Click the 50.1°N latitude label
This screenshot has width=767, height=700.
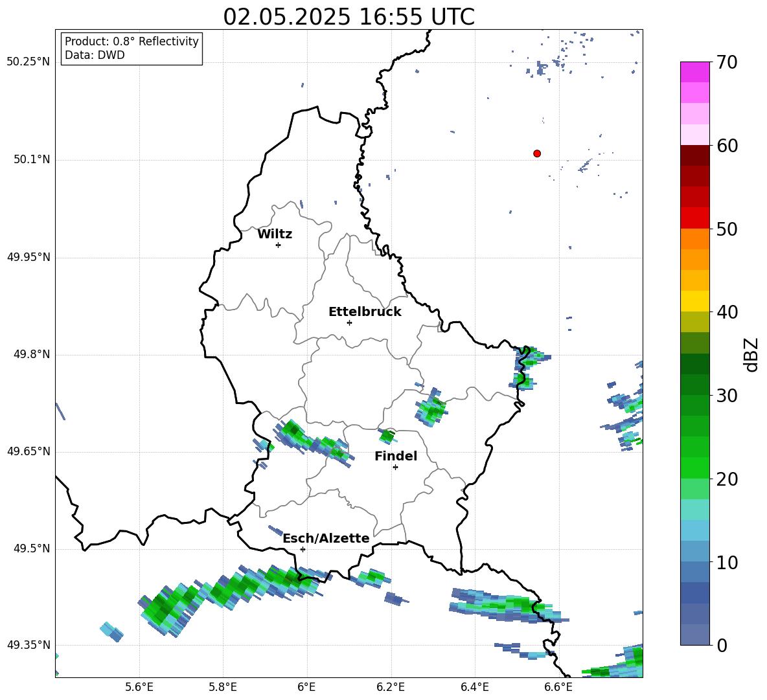[x=32, y=159]
